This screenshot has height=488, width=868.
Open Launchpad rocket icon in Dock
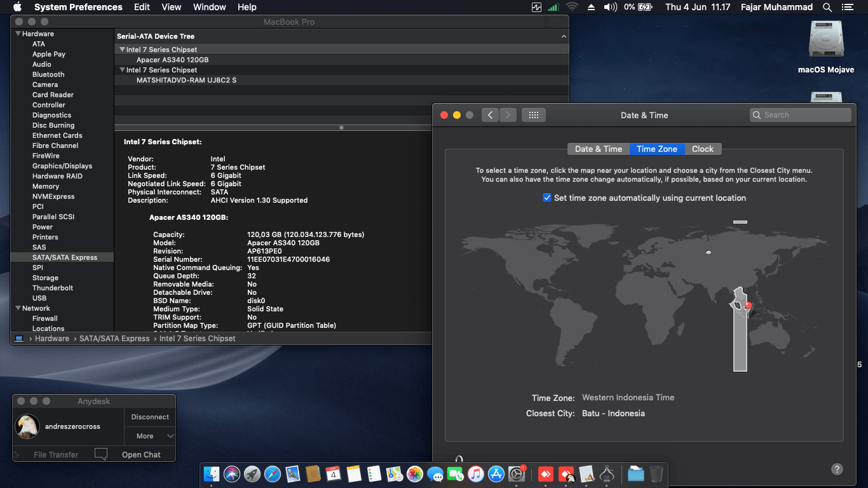coord(252,474)
